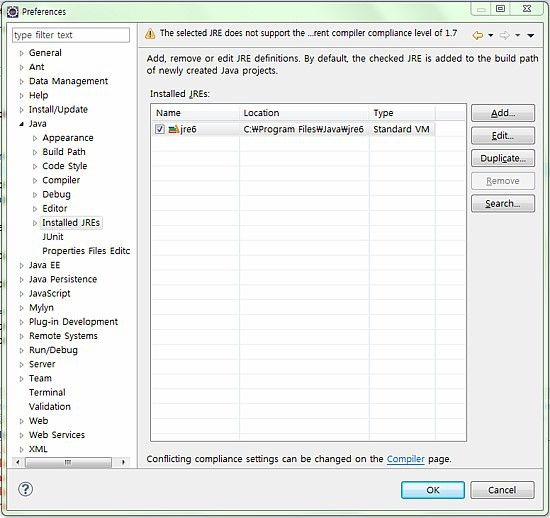Select Plug-in Development in the tree

pyautogui.click(x=73, y=322)
